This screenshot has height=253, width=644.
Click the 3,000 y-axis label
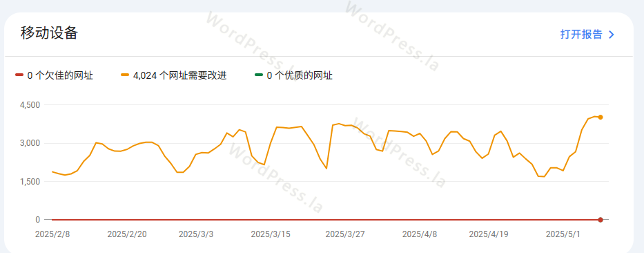tap(30, 143)
